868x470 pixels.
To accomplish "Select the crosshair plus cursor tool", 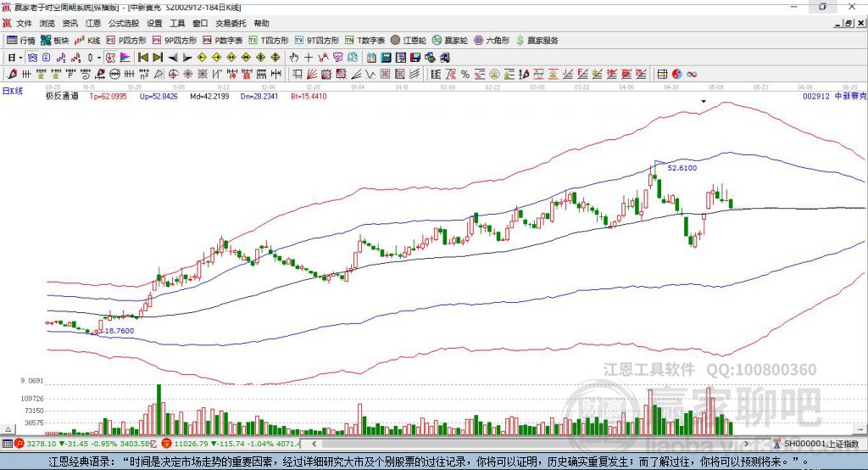I will point(309,57).
